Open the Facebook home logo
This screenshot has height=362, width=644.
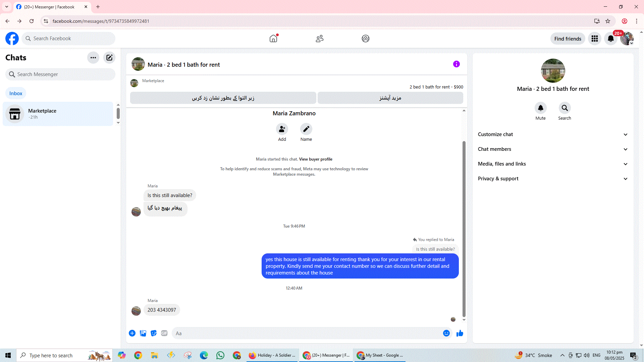12,39
